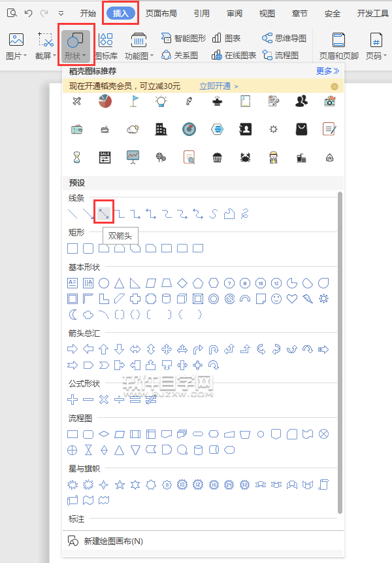Pick the crab recommended icon
Screen dimensions: 392x563
pos(245,158)
